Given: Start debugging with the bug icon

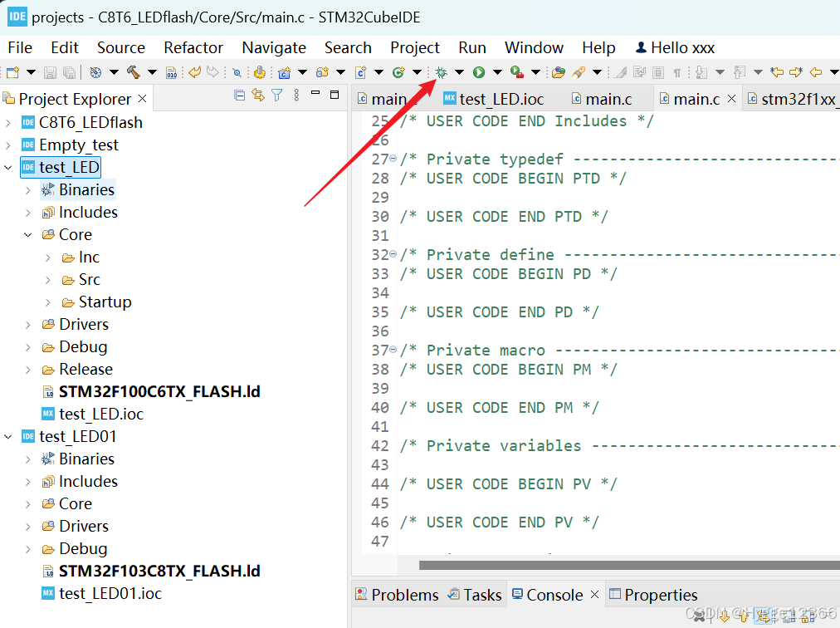Looking at the screenshot, I should pos(441,72).
